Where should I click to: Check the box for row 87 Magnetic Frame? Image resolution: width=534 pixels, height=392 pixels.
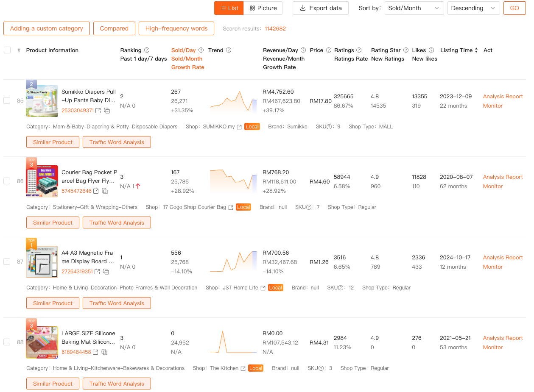click(x=7, y=261)
